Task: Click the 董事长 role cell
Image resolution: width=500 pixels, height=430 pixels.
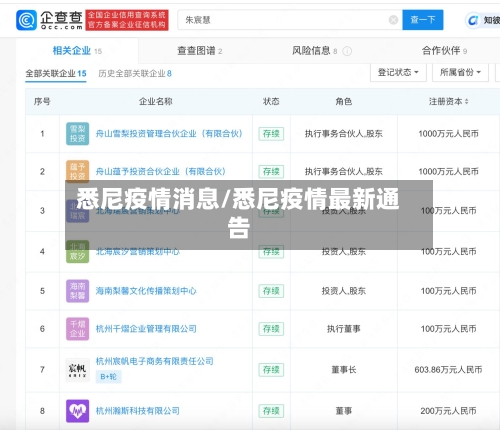Action: [344, 370]
